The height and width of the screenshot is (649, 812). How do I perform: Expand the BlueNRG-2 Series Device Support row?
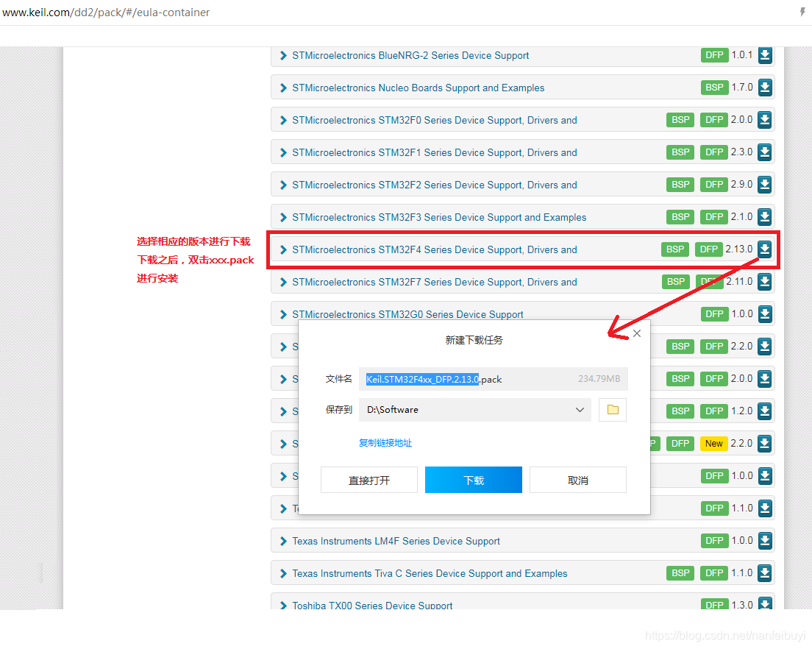coord(283,55)
